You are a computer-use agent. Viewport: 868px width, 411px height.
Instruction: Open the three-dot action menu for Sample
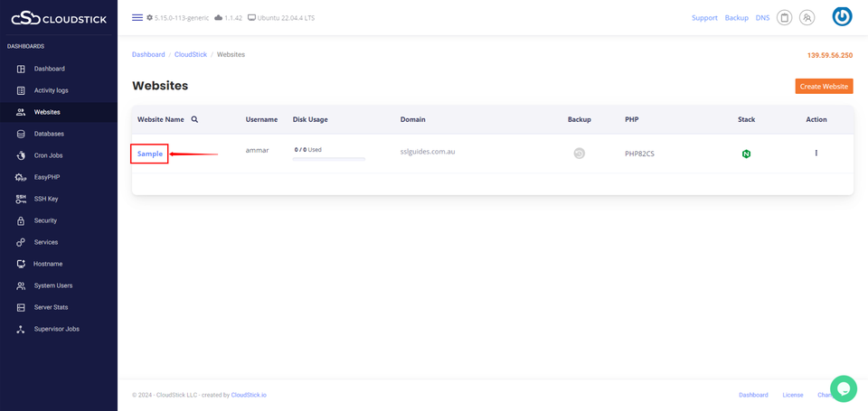coord(816,153)
